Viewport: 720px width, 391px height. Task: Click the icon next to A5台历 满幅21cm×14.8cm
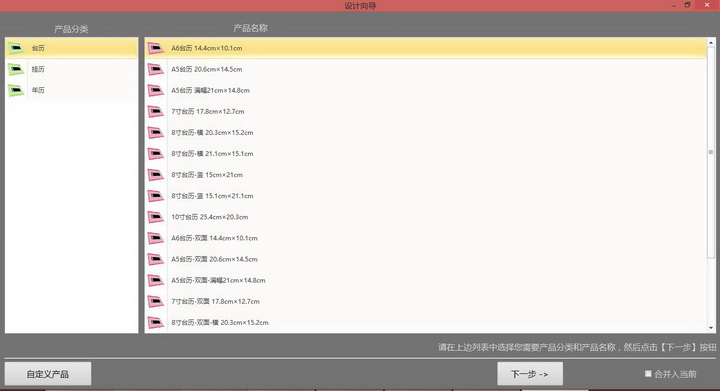click(x=156, y=90)
